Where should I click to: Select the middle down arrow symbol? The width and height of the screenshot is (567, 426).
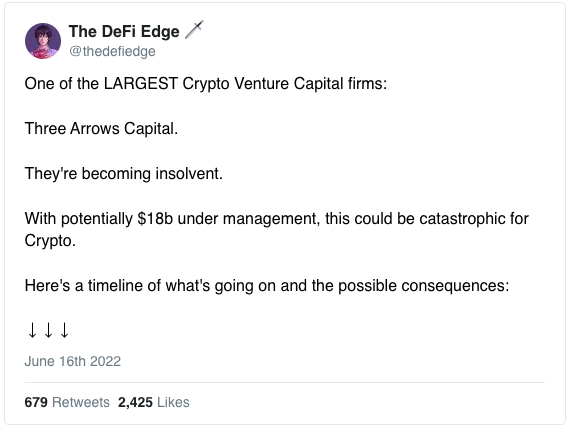[48, 330]
